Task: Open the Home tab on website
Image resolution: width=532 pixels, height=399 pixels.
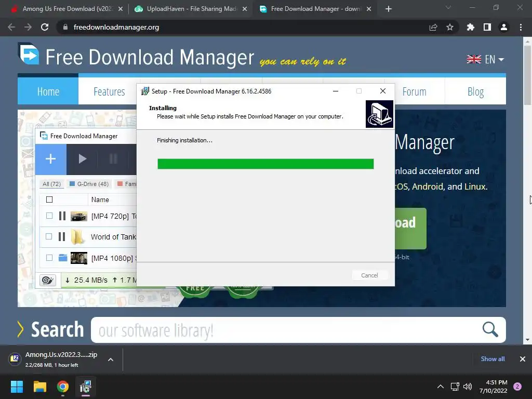Action: pyautogui.click(x=48, y=91)
